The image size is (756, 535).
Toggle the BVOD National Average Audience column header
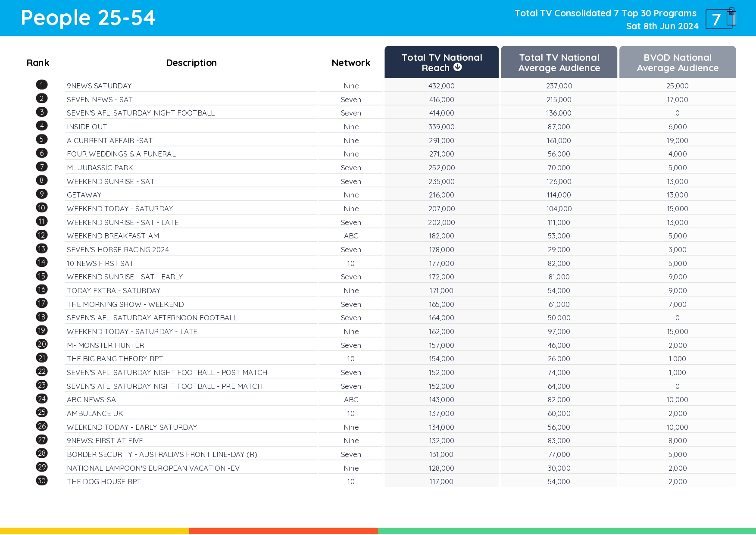[677, 62]
